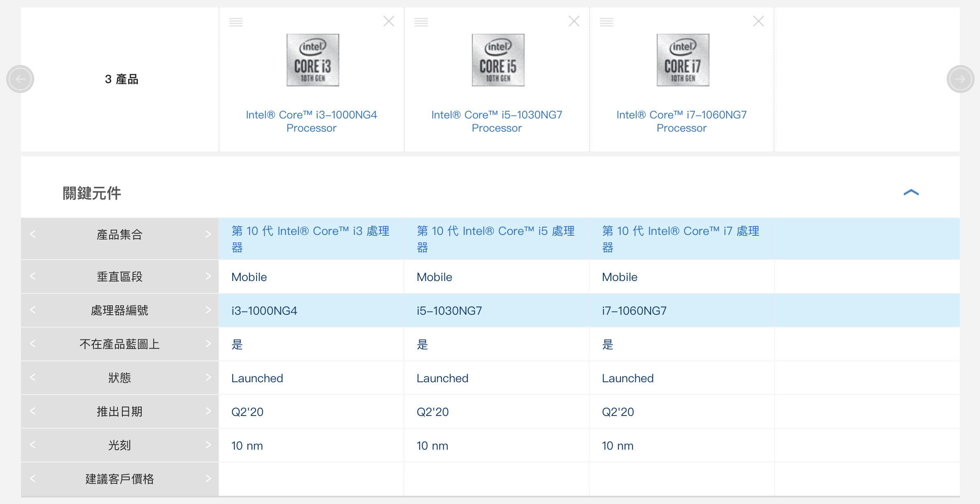Remove the i7-1060NG7 product column
Viewport: 980px width, 504px height.
pyautogui.click(x=758, y=21)
